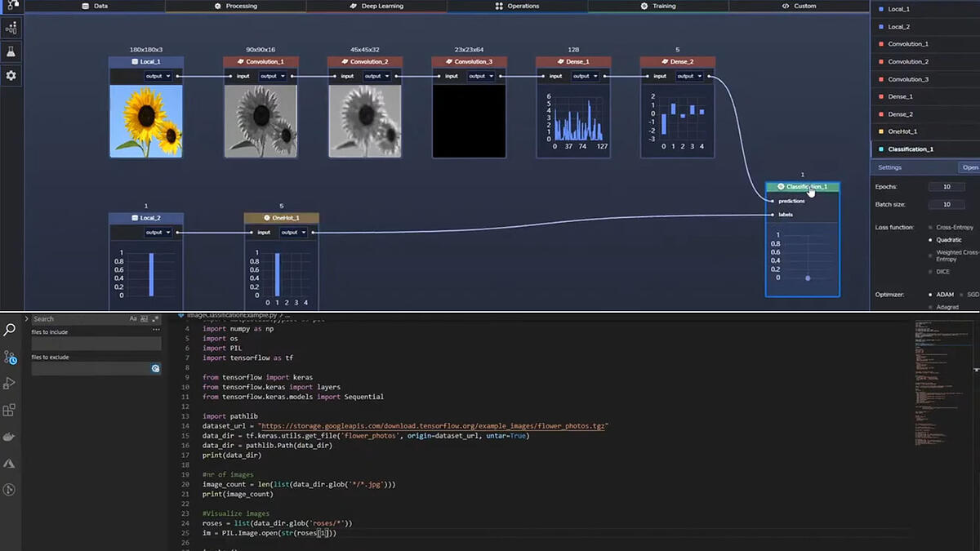Viewport: 980px width, 551px height.
Task: Open the Custom tab
Action: click(798, 6)
